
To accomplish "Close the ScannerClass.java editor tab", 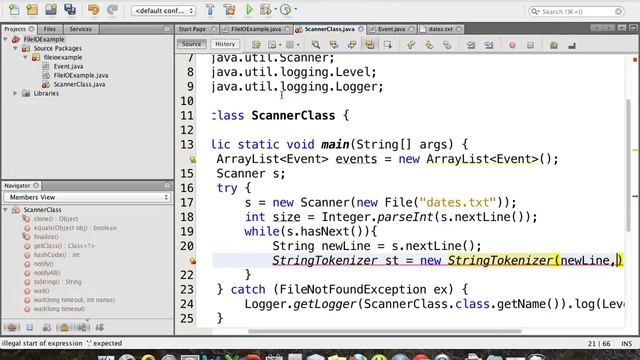I will pyautogui.click(x=361, y=29).
